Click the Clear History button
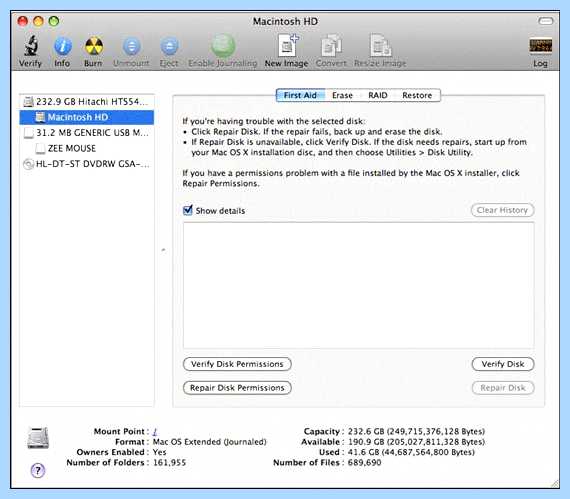This screenshot has width=570, height=499. point(502,210)
